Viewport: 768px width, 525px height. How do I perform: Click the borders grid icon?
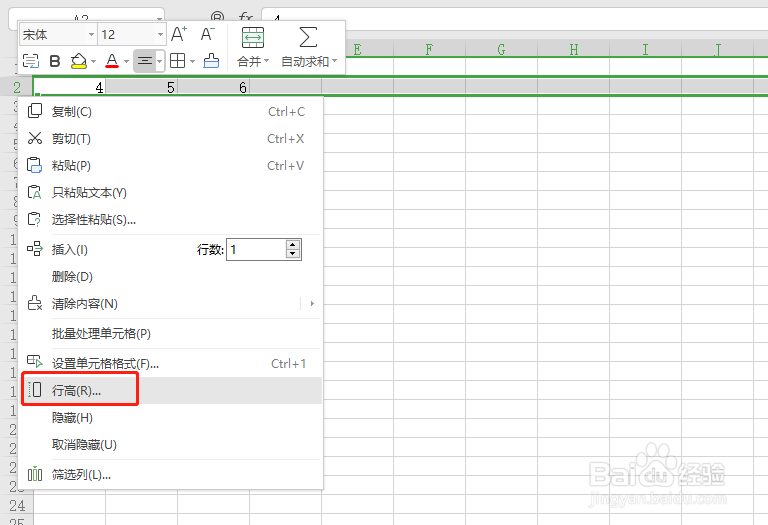177,61
